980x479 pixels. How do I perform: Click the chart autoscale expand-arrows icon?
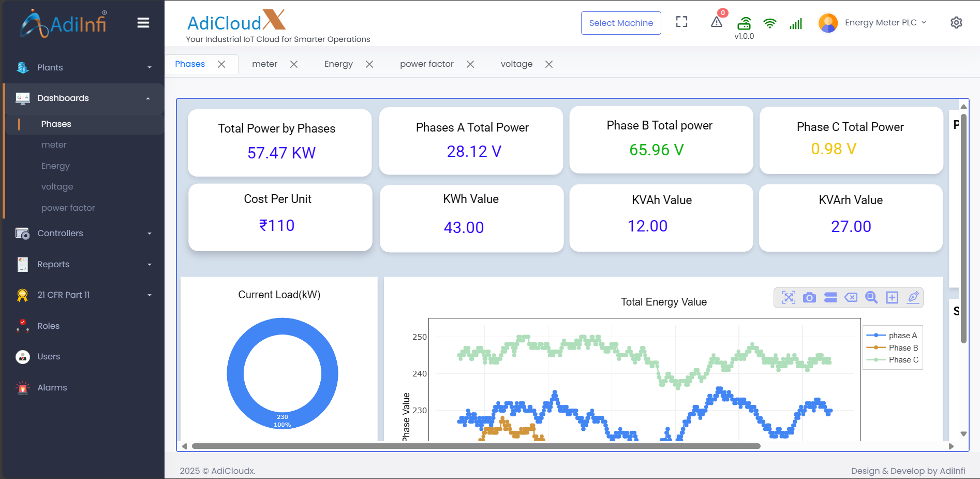[x=789, y=298]
